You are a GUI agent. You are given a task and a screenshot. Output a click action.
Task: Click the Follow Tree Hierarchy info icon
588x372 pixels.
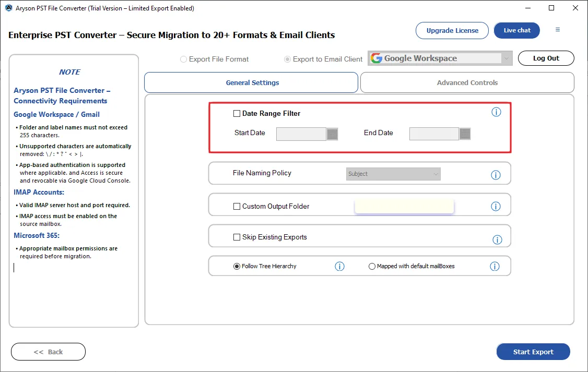pos(339,267)
